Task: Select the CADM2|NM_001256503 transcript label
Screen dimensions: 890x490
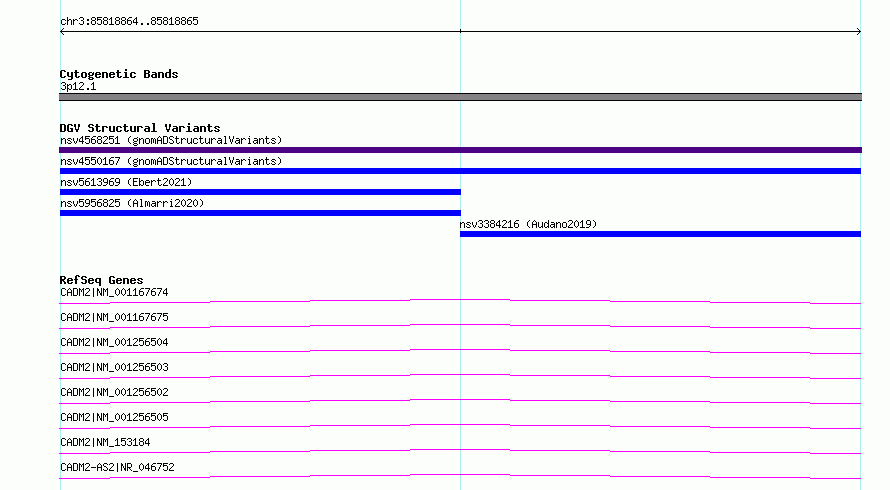Action: click(x=114, y=367)
